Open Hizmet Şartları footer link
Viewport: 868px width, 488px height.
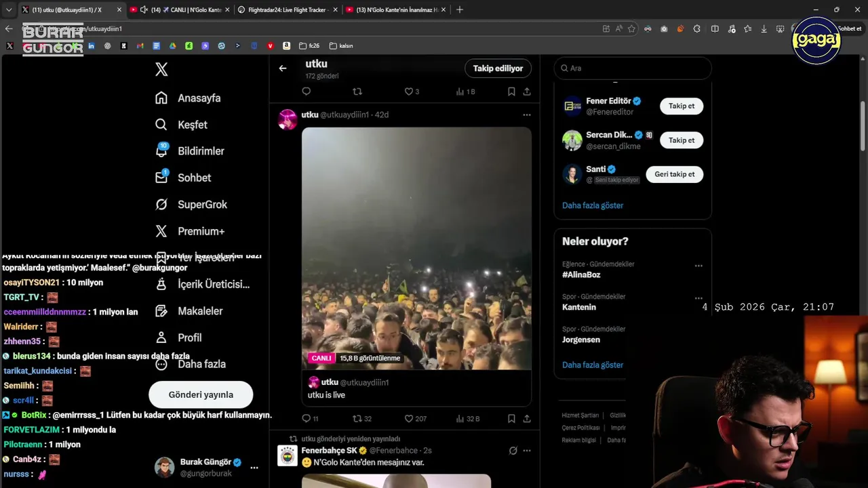[580, 415]
